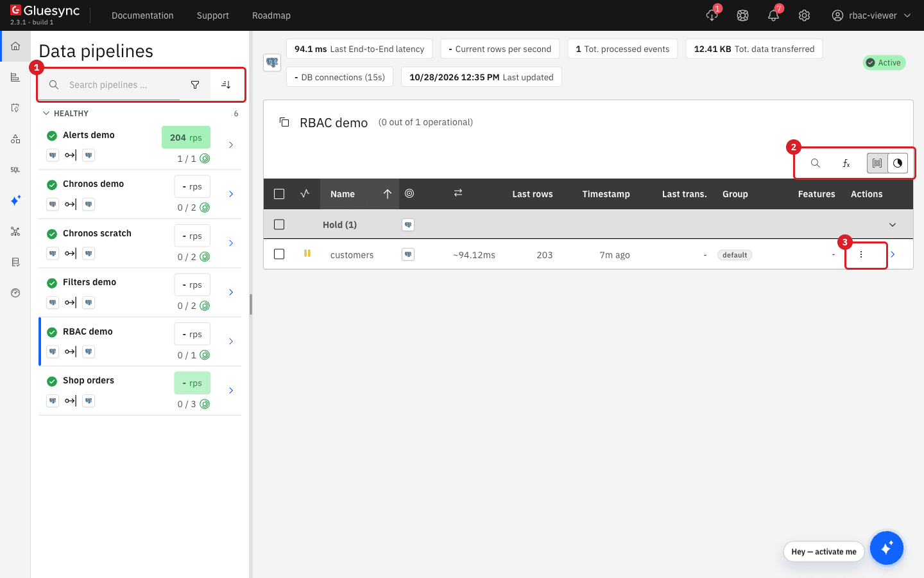Click the pipeline filter funnel icon

(195, 85)
